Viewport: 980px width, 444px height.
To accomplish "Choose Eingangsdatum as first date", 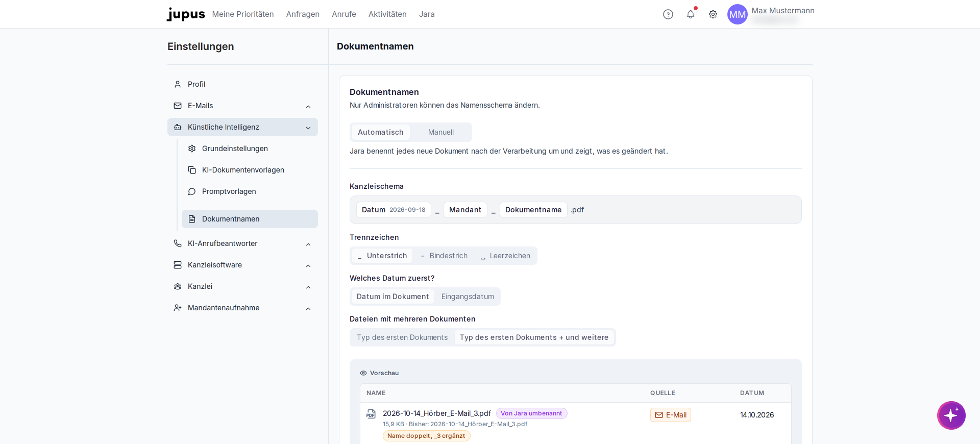I will click(468, 297).
